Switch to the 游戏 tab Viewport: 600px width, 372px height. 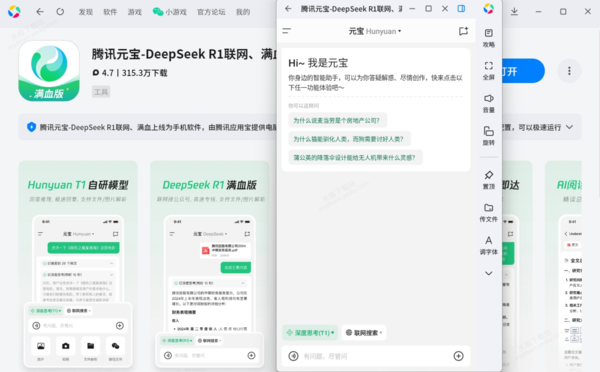(x=135, y=12)
